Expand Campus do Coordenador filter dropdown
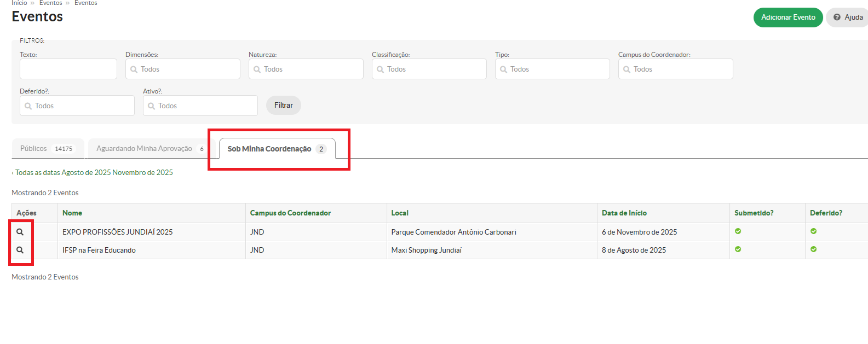This screenshot has height=344, width=868. click(675, 69)
